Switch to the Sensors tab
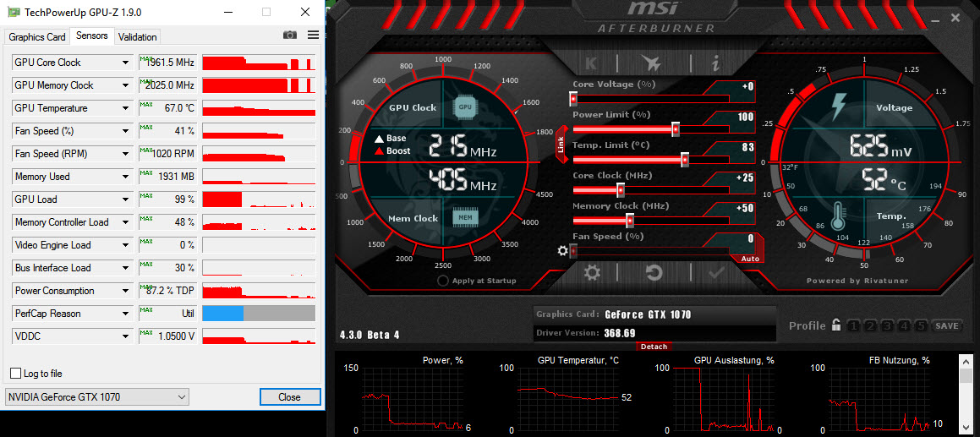980x437 pixels. point(92,36)
